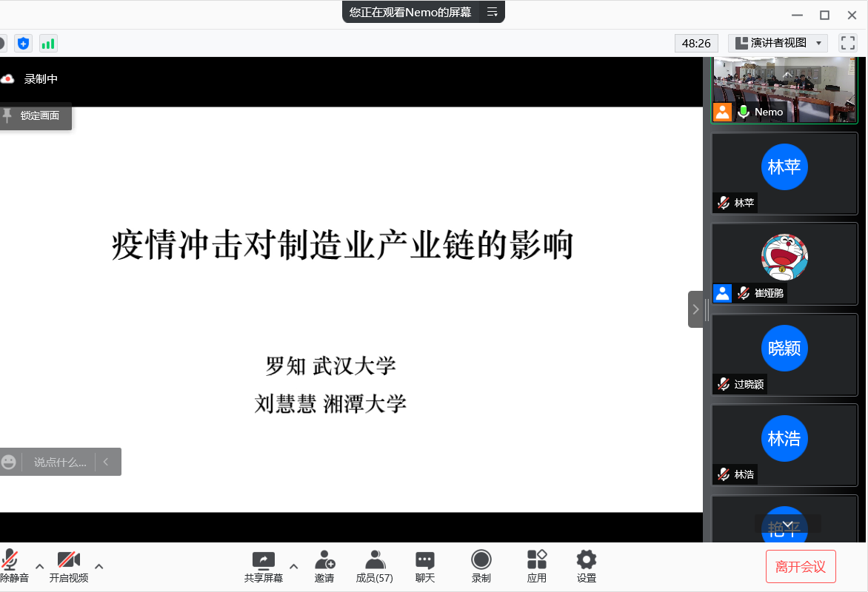Open the Apps (应用) icon
The height and width of the screenshot is (592, 868).
[x=537, y=566]
